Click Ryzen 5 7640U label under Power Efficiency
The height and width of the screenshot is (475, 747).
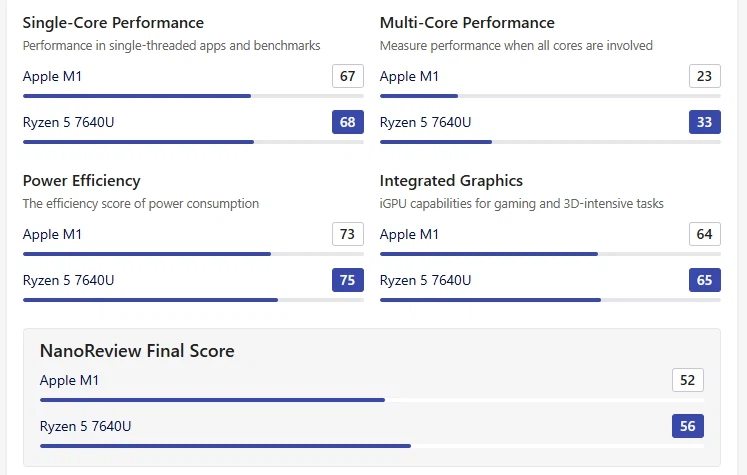point(69,281)
